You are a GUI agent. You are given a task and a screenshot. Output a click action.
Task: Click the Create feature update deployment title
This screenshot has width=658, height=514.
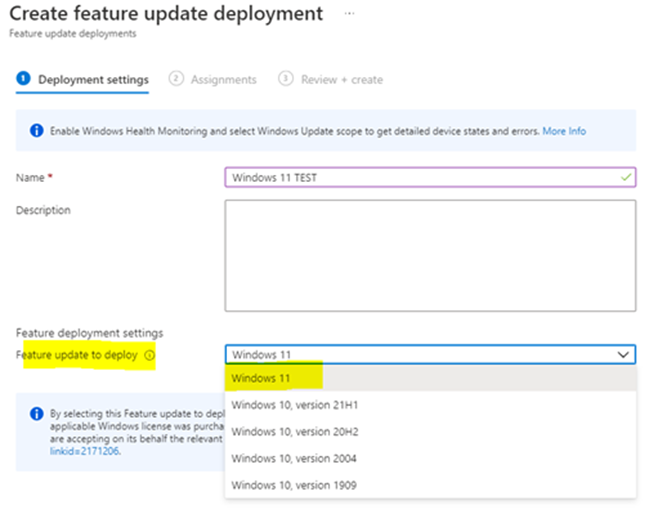coord(166,13)
